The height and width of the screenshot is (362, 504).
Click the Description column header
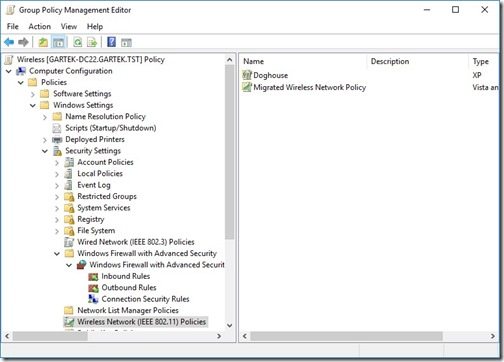418,61
